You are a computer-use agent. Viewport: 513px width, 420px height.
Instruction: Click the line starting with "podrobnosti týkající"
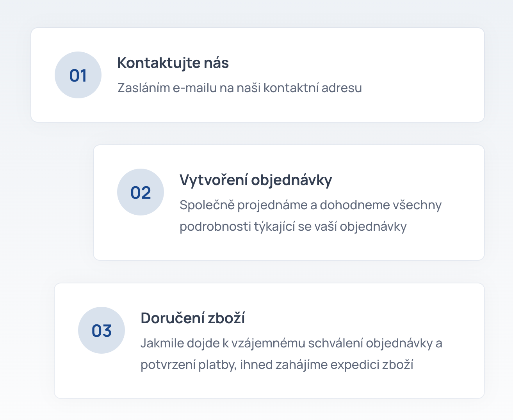(293, 226)
